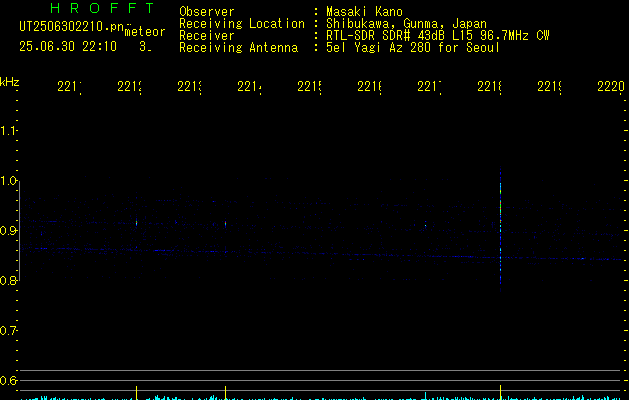
Task: Click the 0.6 kHz frequency label
Action: point(8,380)
